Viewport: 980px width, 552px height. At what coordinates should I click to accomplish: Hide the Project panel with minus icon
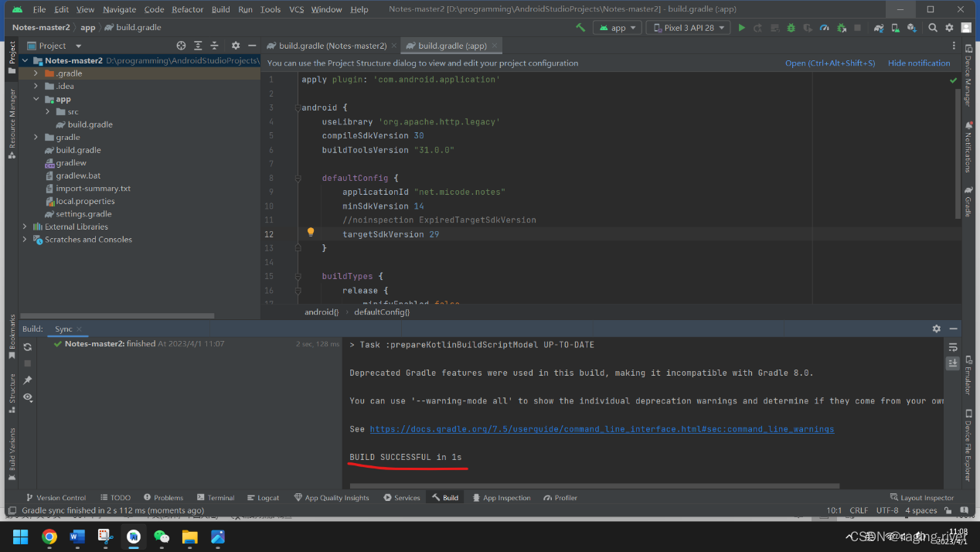pyautogui.click(x=252, y=46)
